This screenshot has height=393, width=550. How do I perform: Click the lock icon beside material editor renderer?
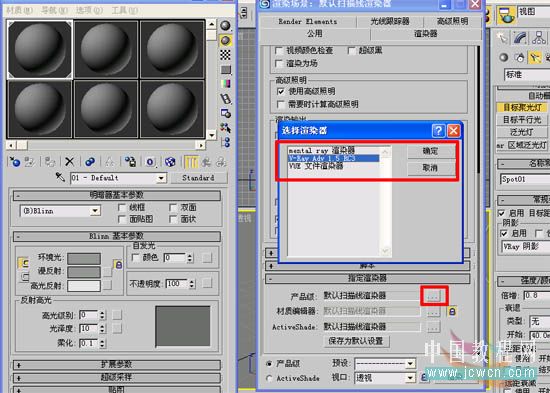452,311
